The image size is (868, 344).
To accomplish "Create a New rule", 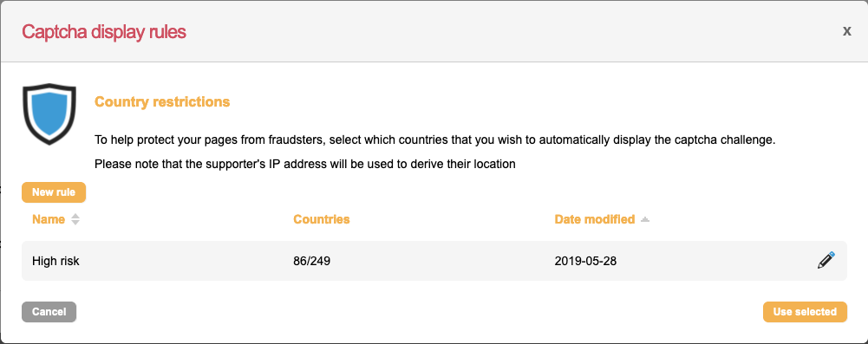I will click(54, 192).
